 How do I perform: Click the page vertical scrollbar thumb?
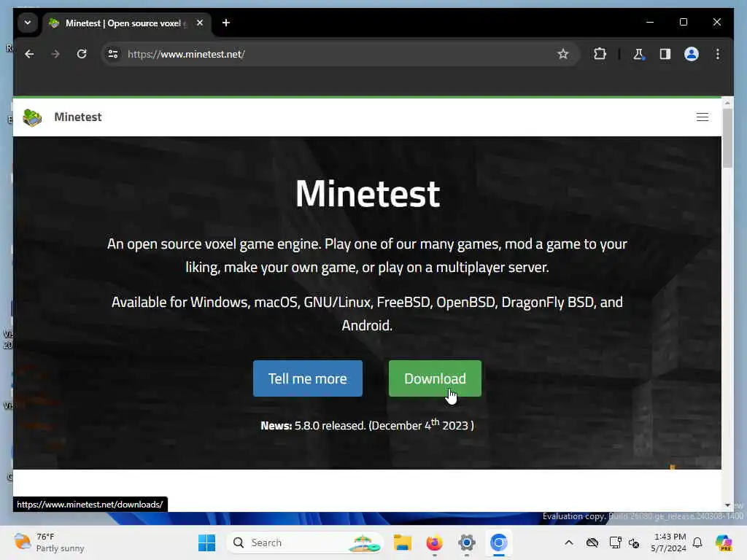pyautogui.click(x=727, y=138)
